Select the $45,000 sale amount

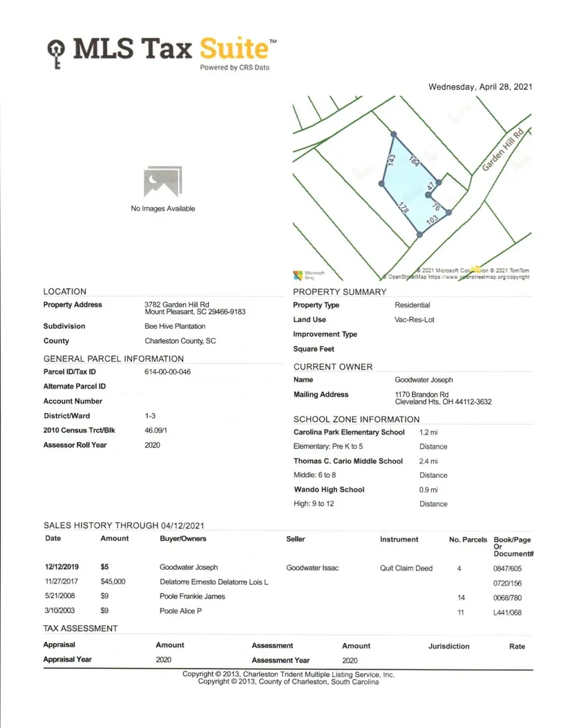113,582
